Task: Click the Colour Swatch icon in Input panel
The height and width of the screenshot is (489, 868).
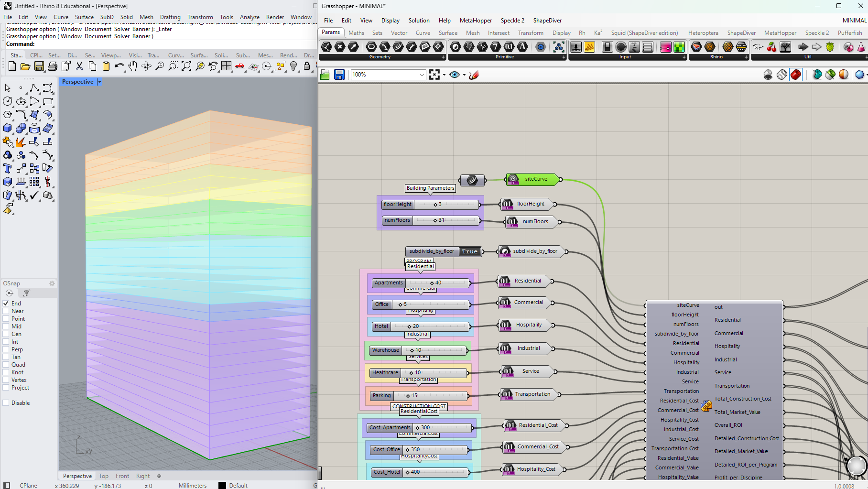Action: tap(679, 47)
